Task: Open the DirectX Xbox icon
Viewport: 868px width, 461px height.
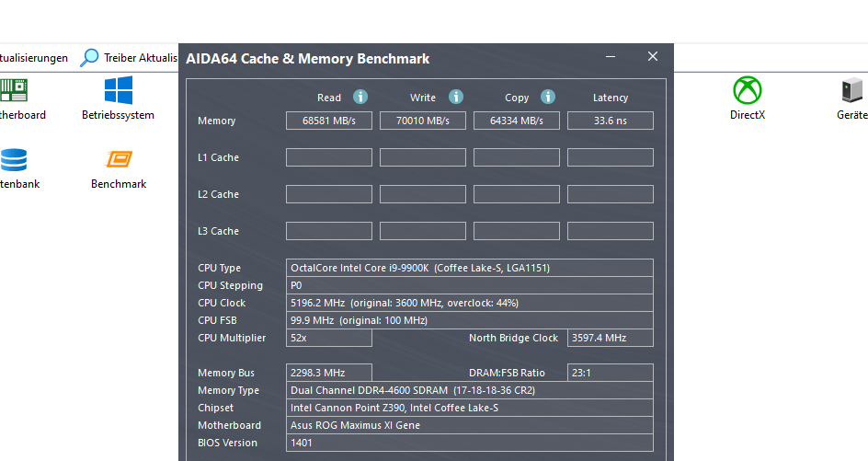Action: pyautogui.click(x=748, y=90)
